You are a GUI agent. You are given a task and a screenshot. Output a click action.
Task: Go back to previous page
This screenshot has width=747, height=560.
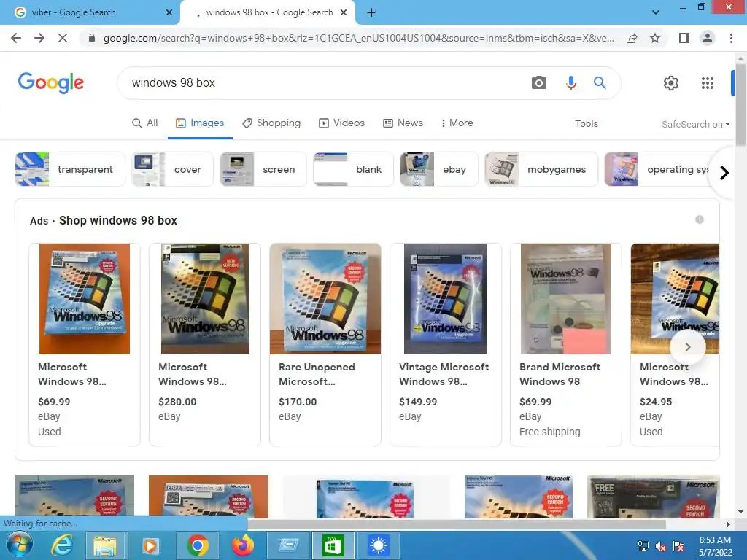click(16, 38)
